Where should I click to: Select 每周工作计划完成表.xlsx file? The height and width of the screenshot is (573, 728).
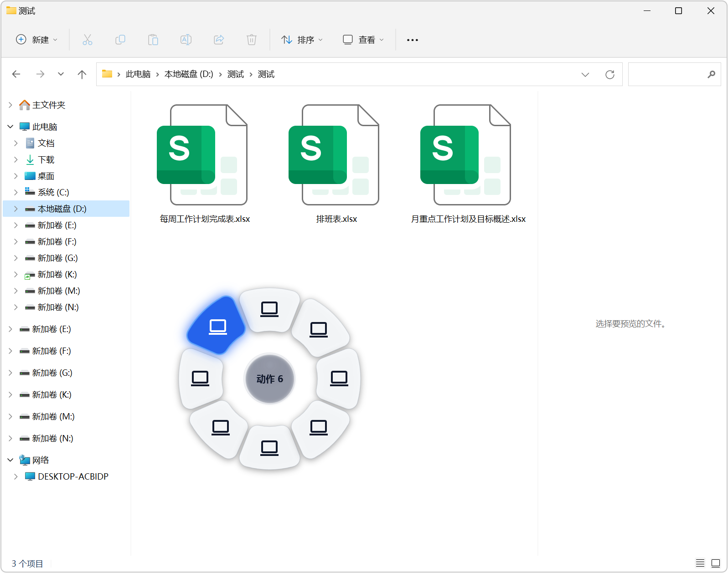[205, 164]
